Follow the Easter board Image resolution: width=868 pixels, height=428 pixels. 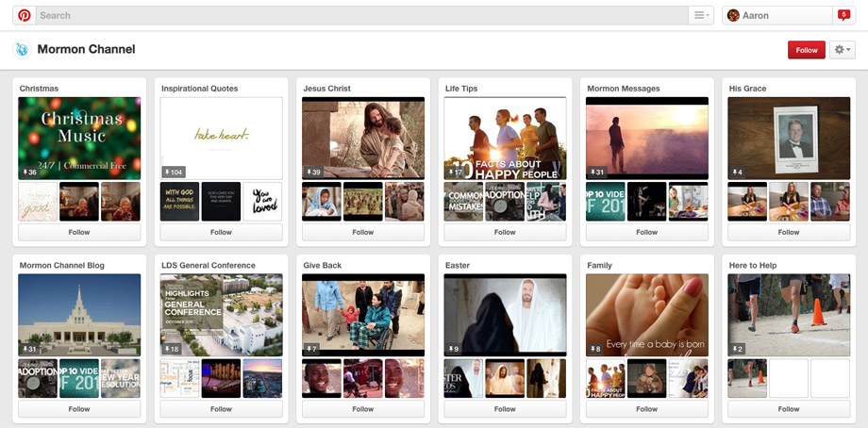[x=505, y=409]
